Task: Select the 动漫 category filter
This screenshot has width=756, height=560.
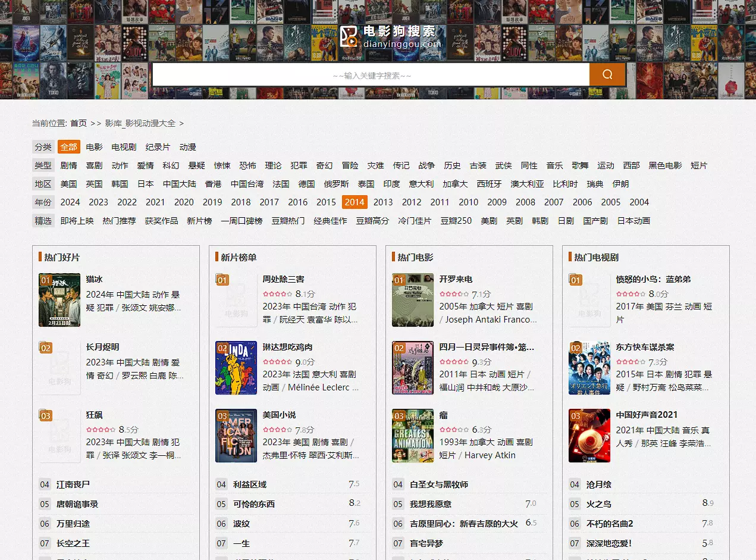Action: [188, 147]
